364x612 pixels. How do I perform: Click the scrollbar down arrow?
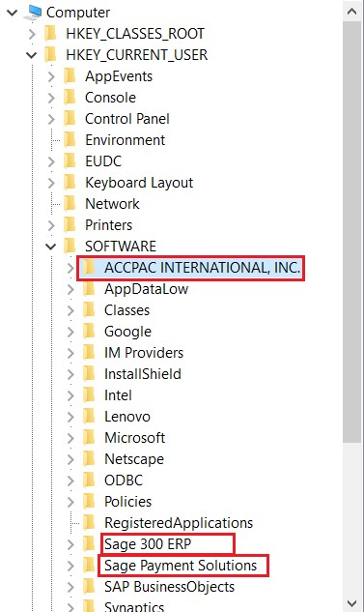(351, 602)
